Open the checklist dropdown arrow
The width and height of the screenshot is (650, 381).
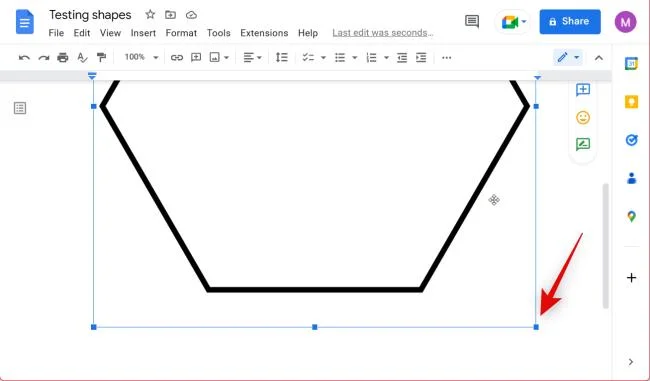tap(323, 58)
